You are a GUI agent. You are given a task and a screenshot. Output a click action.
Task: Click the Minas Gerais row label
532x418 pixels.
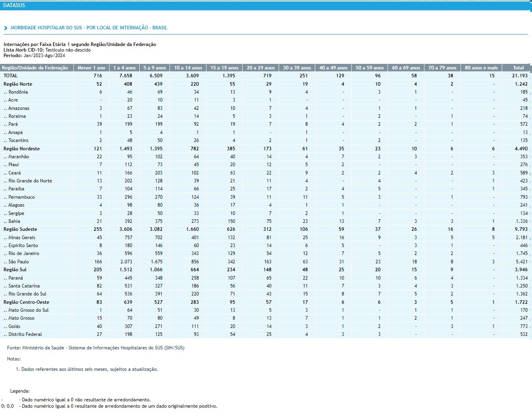click(x=21, y=238)
